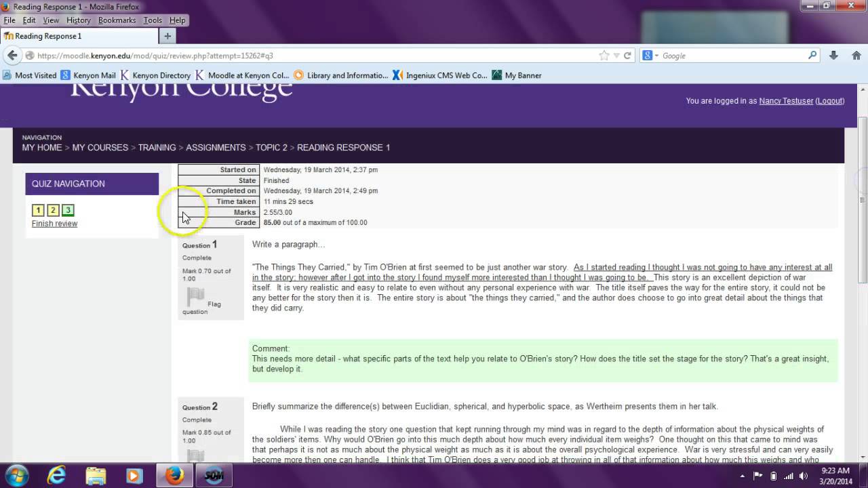
Task: Click the bookmark star icon in address bar
Action: click(604, 56)
